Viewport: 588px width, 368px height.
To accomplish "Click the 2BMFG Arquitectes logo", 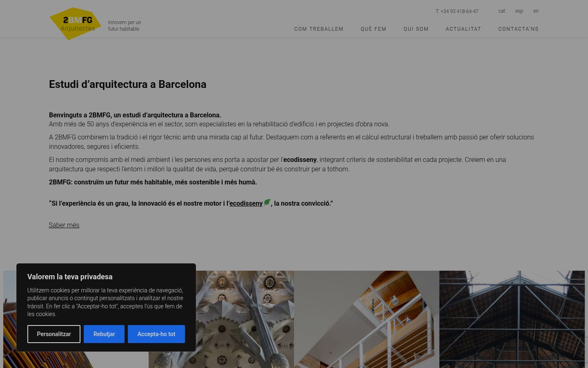I will coord(75,24).
